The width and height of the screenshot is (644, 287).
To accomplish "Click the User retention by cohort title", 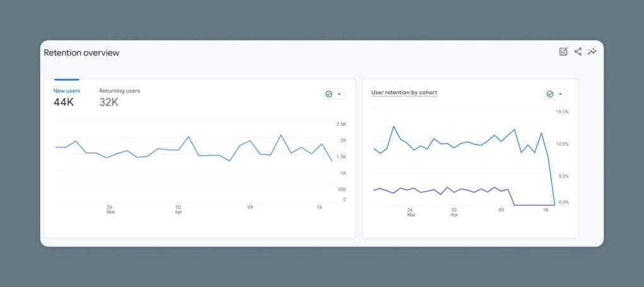I will pyautogui.click(x=404, y=93).
